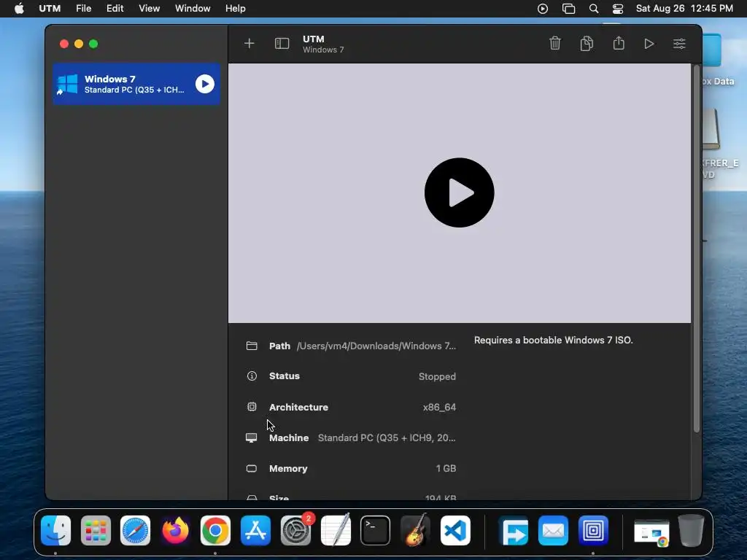Open the Apple menu
This screenshot has width=747, height=560.
click(19, 9)
